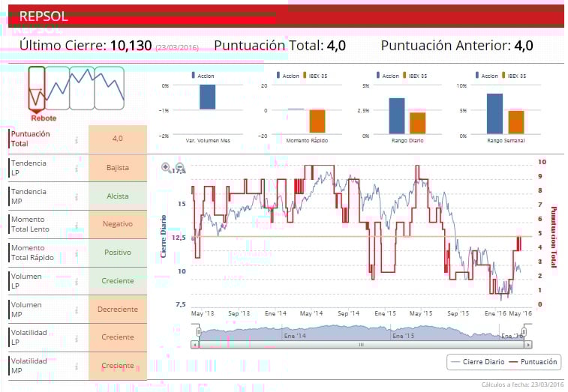This screenshot has height=392, width=568.
Task: Click the Creciente cell for Volumen LP
Action: [118, 281]
